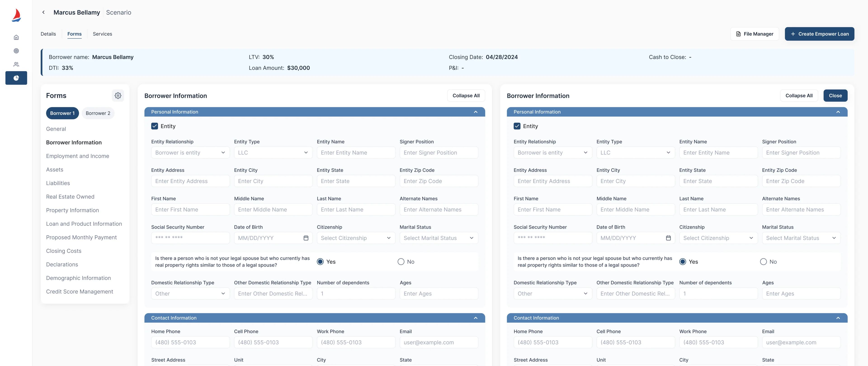This screenshot has height=366, width=868.
Task: Select Yes radio in left panel
Action: pos(320,262)
